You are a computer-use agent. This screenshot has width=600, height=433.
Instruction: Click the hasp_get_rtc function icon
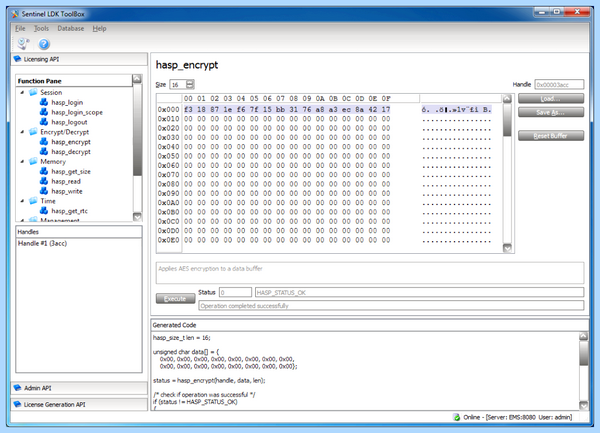click(44, 211)
